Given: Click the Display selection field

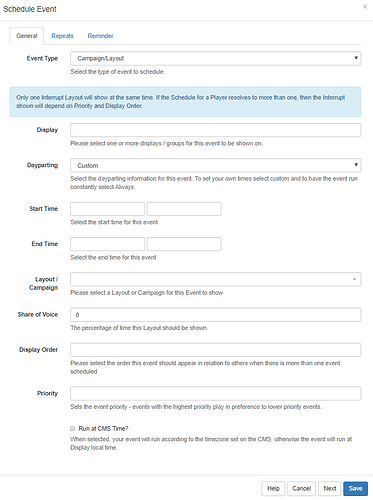Looking at the screenshot, I should (215, 130).
